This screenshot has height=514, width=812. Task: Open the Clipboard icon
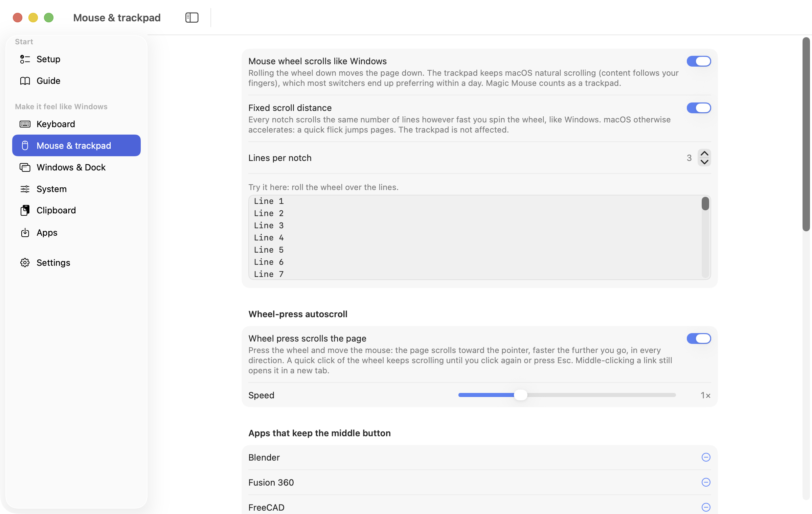click(x=25, y=210)
